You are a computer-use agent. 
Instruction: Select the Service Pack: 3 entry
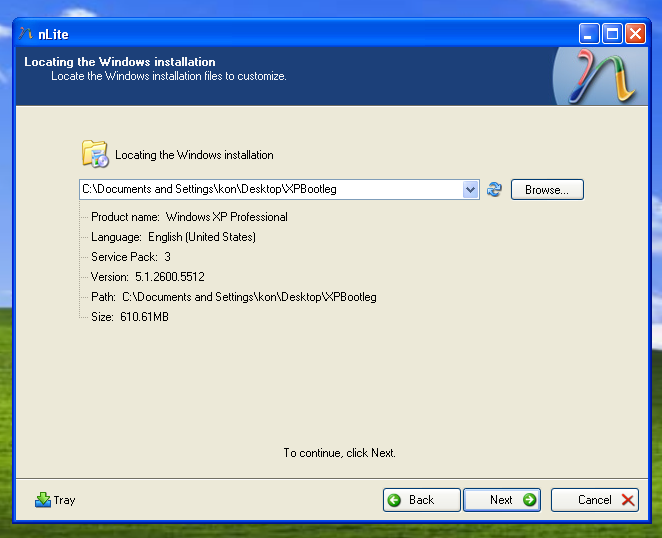pos(131,257)
